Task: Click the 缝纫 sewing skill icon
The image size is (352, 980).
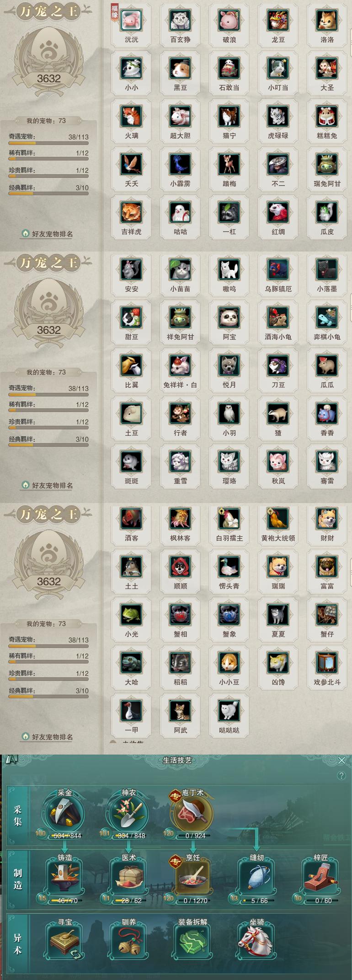Action: point(256,878)
